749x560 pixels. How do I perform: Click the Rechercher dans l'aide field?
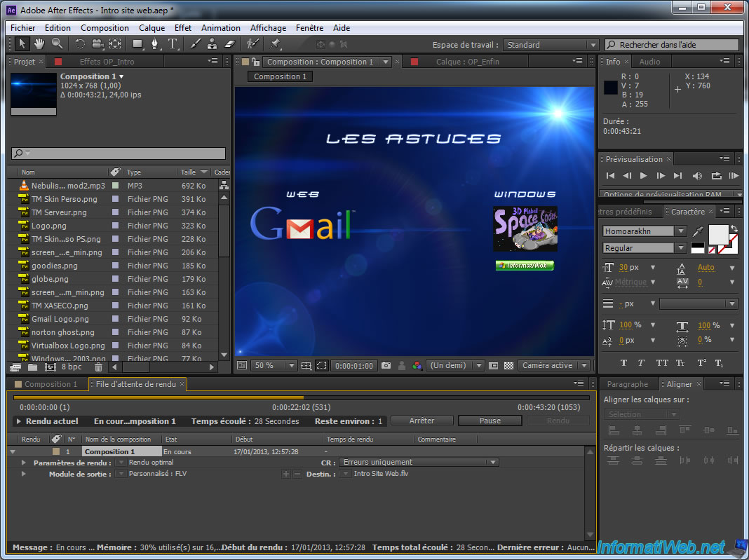[672, 45]
